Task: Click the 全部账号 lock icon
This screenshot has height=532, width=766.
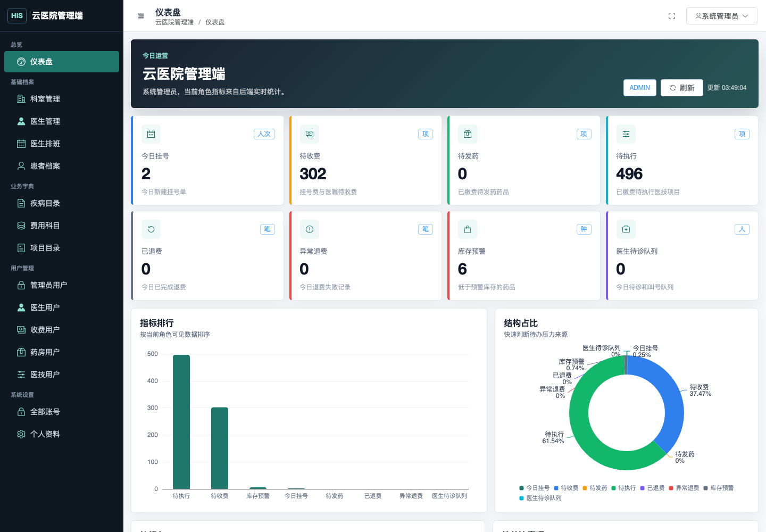Action: (x=21, y=412)
